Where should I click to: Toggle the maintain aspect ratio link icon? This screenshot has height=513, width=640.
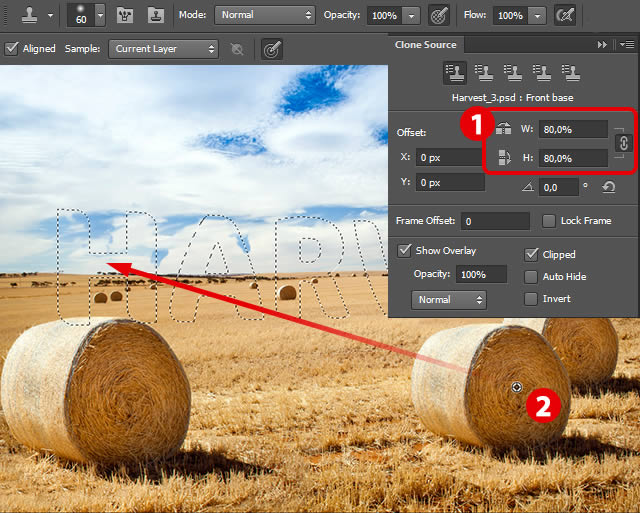coord(623,143)
